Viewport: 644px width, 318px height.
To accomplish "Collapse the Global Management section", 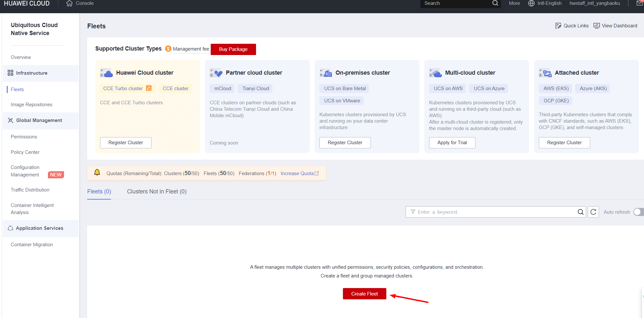I will coord(39,120).
